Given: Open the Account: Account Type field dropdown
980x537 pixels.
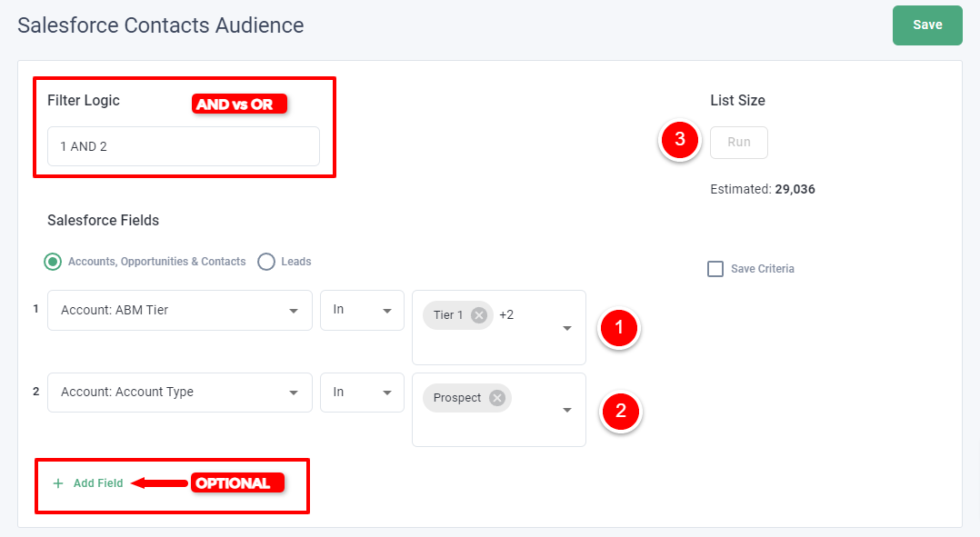Looking at the screenshot, I should (180, 393).
